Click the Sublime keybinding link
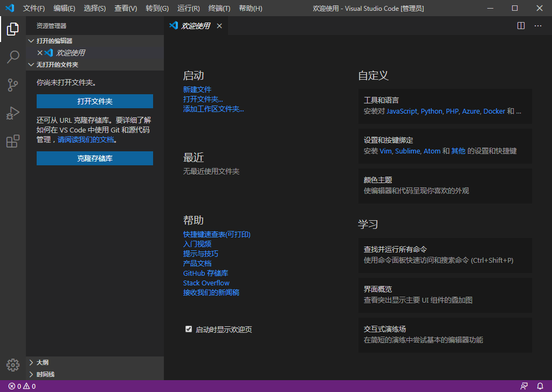The height and width of the screenshot is (392, 552). 408,151
